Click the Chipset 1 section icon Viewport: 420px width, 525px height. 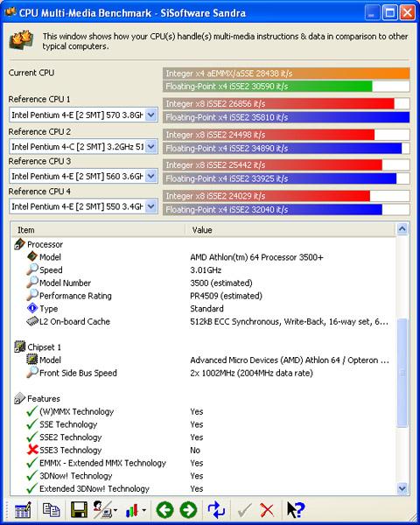click(20, 346)
